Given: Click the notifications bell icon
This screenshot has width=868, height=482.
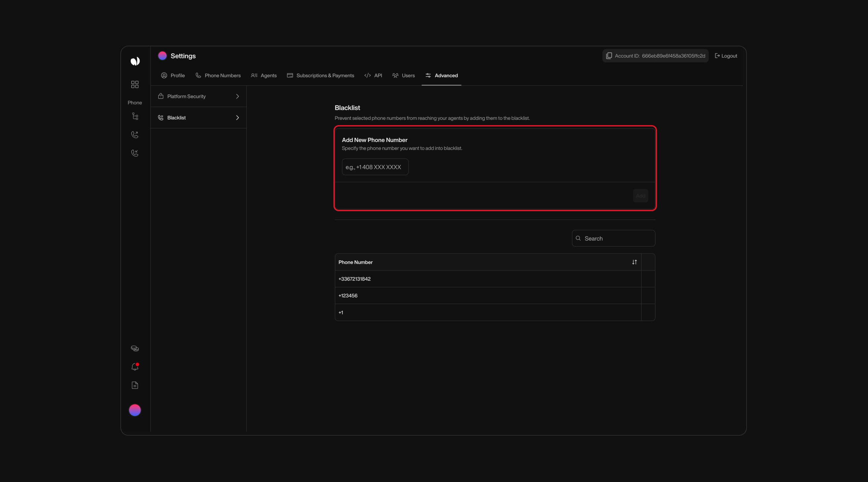Looking at the screenshot, I should click(x=134, y=367).
